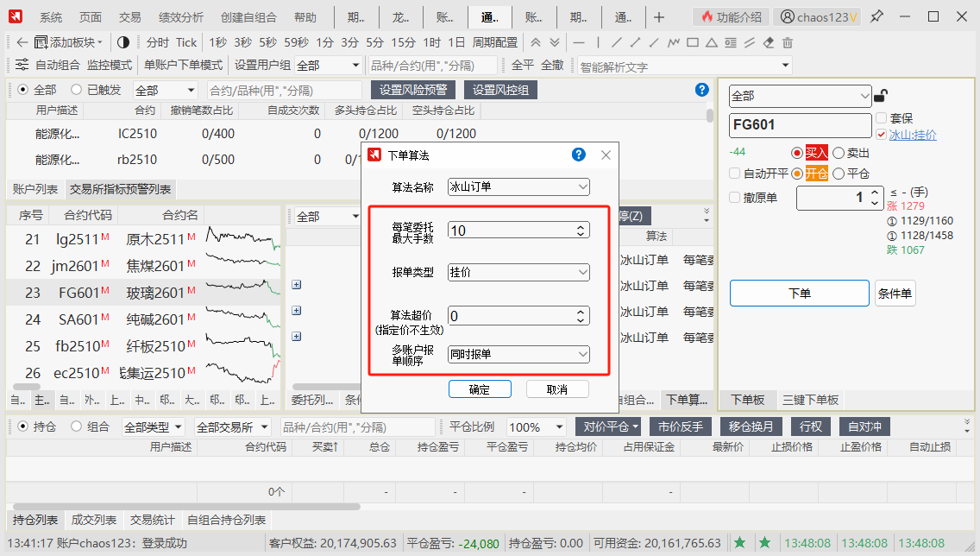980x556 pixels.
Task: Toggle the contrast theme icon
Action: (x=122, y=42)
